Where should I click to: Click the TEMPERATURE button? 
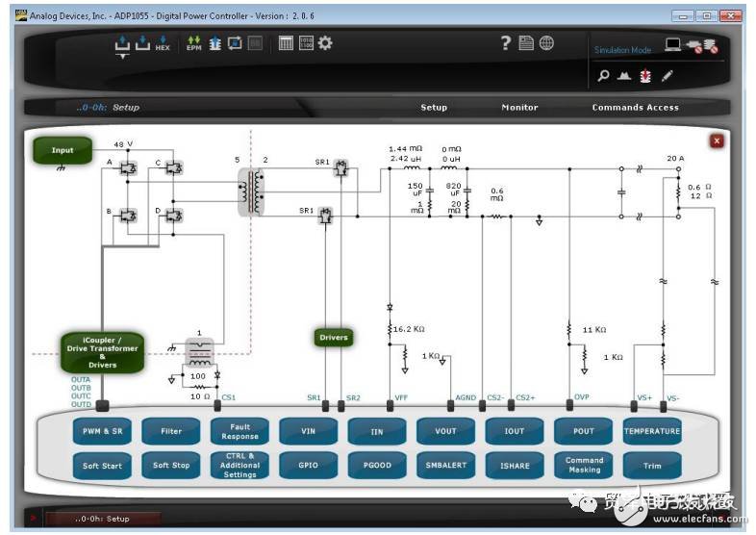click(x=652, y=431)
